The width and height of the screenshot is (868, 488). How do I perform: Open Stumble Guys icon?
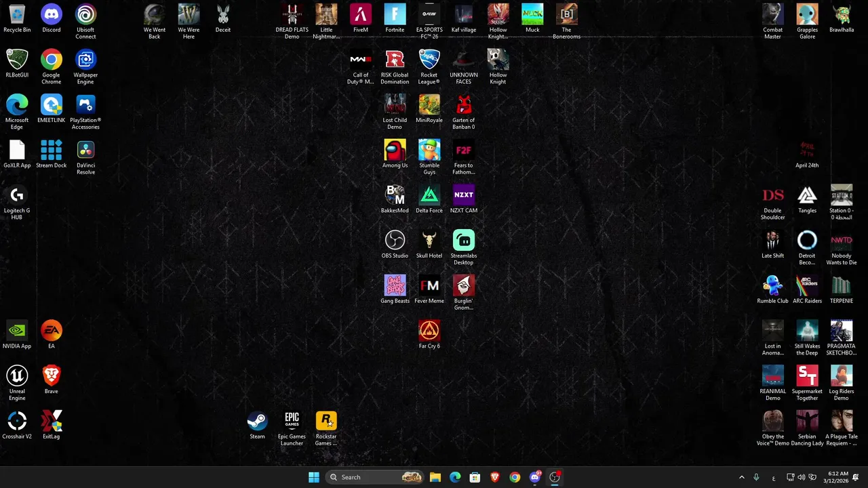429,157
